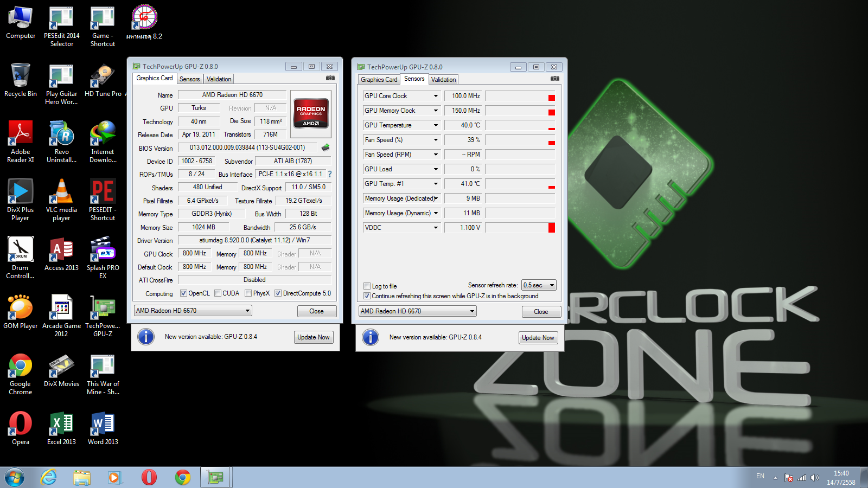Expand GPU Memory Clock sensor dropdown

pyautogui.click(x=436, y=111)
